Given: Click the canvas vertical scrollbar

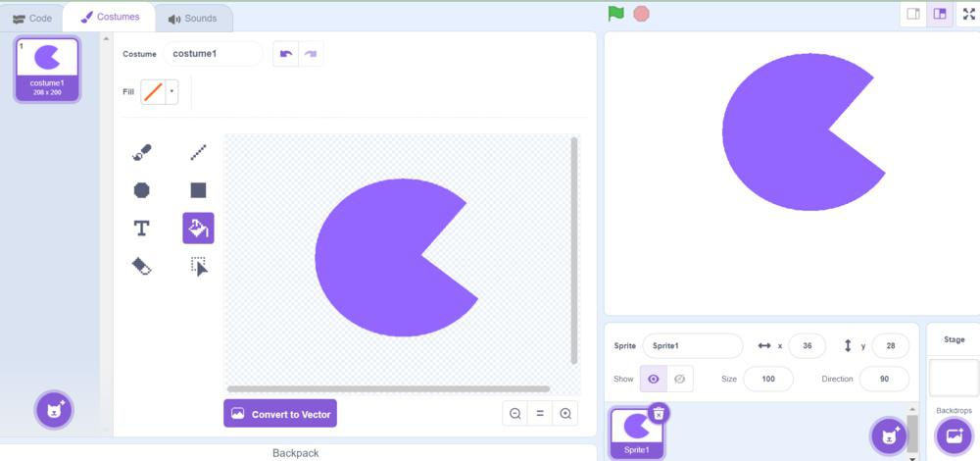Looking at the screenshot, I should 573,250.
